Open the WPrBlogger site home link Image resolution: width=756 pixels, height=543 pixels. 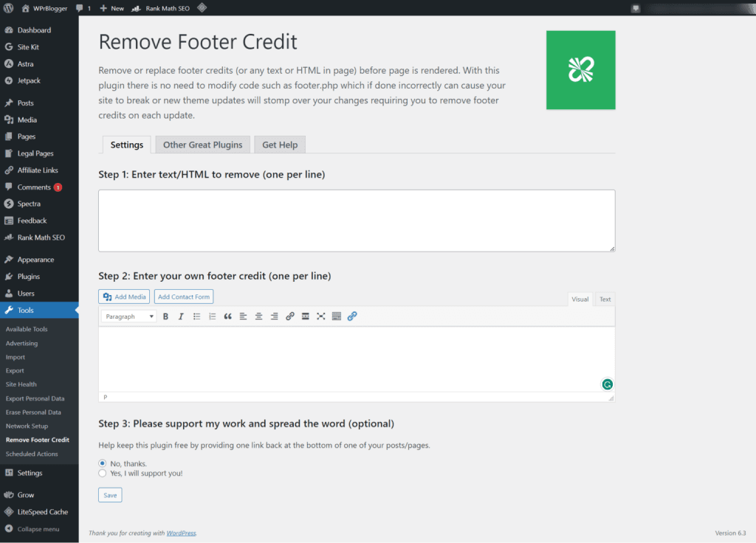44,8
